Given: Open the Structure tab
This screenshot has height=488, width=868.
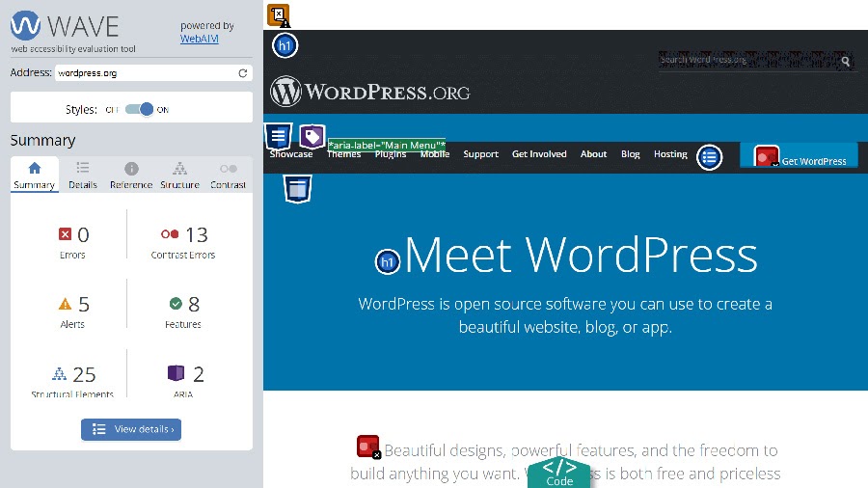Looking at the screenshot, I should pyautogui.click(x=180, y=175).
